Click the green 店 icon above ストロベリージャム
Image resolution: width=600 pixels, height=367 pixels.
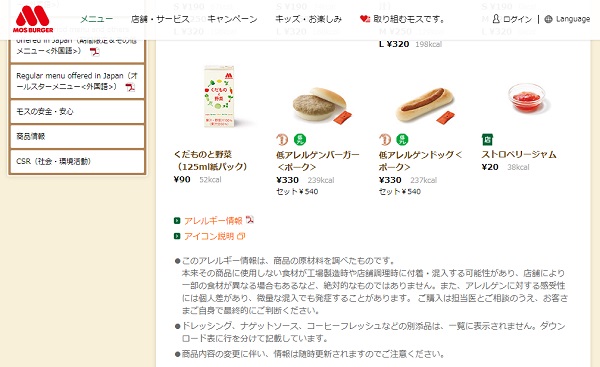[x=487, y=140]
